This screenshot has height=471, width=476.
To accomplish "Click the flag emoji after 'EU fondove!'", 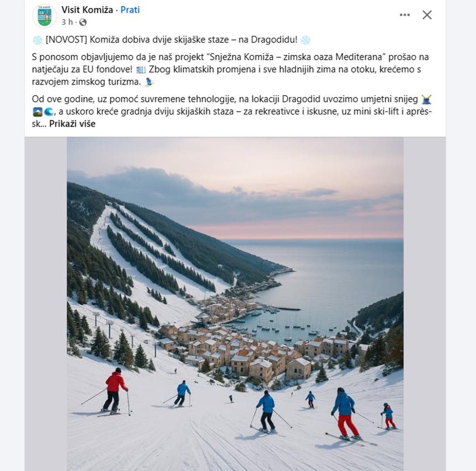I will pos(141,70).
